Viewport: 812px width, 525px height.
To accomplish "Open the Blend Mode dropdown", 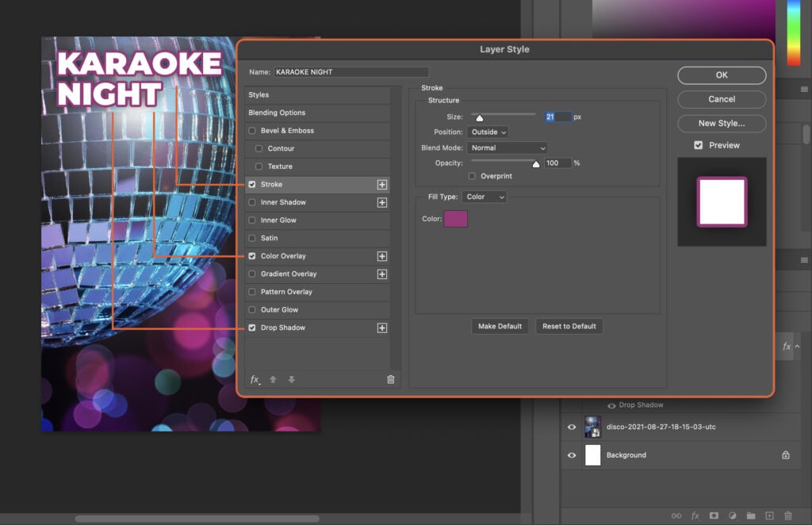I will pos(507,148).
